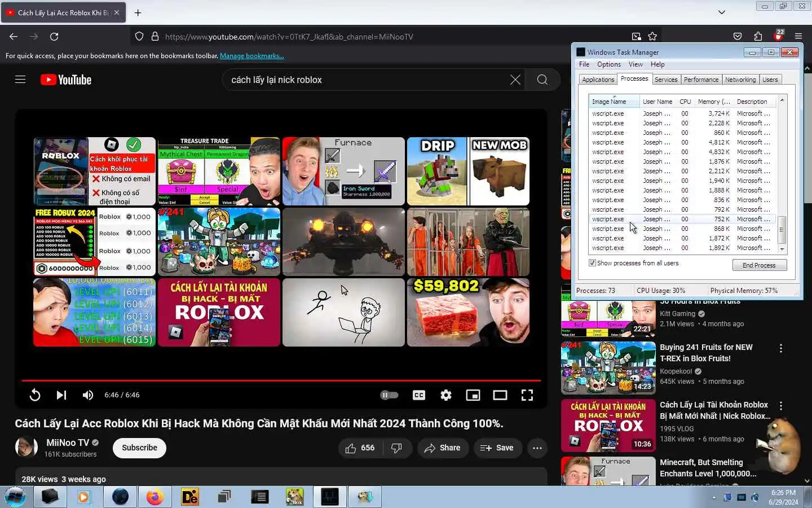Switch player to miniplayer mode
Screen dimensions: 812x508
[x=473, y=395]
